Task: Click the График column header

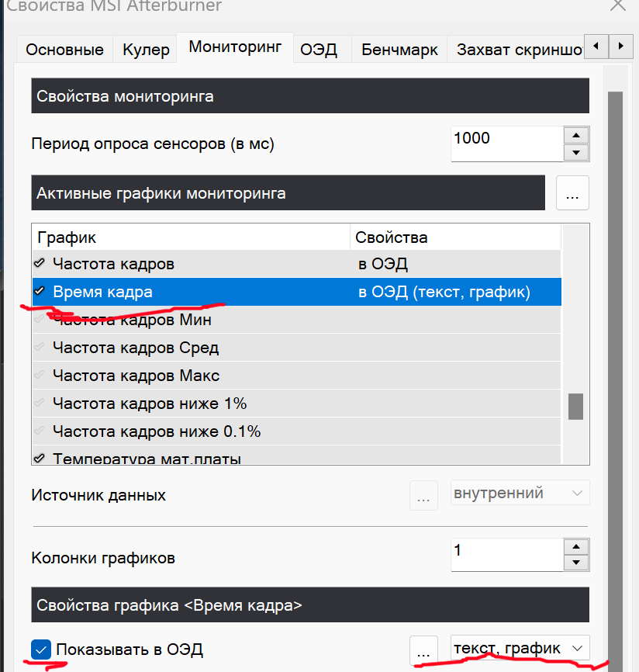Action: (x=191, y=237)
